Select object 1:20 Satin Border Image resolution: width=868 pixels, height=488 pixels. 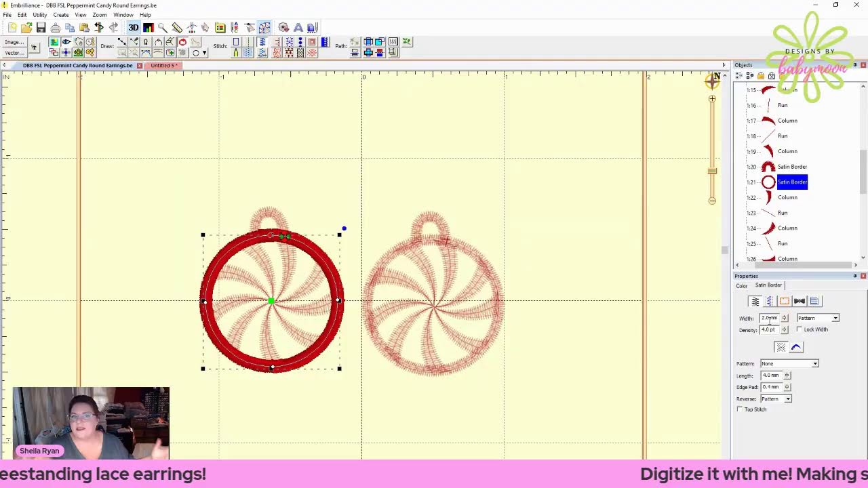[792, 167]
